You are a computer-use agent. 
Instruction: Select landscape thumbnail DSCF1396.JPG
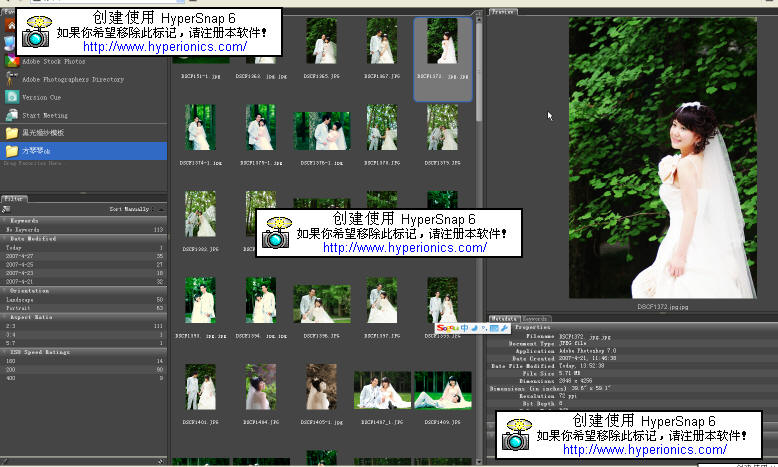point(322,304)
